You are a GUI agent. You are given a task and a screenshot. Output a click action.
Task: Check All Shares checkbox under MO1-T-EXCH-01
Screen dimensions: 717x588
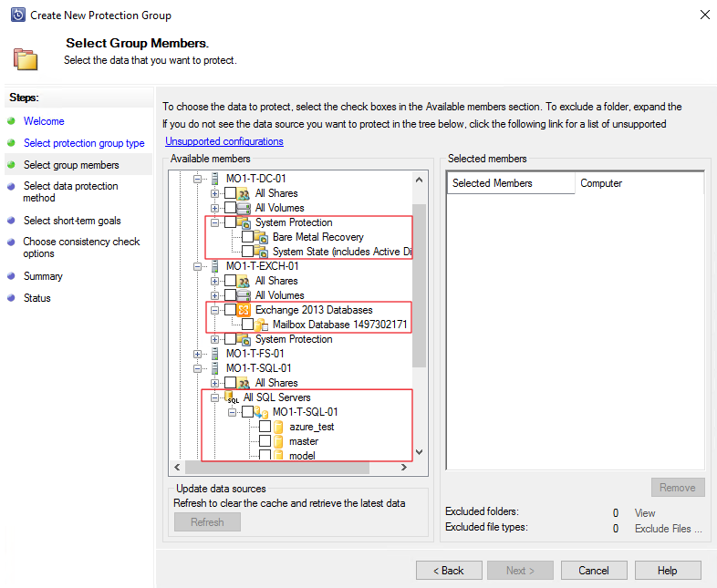point(231,281)
